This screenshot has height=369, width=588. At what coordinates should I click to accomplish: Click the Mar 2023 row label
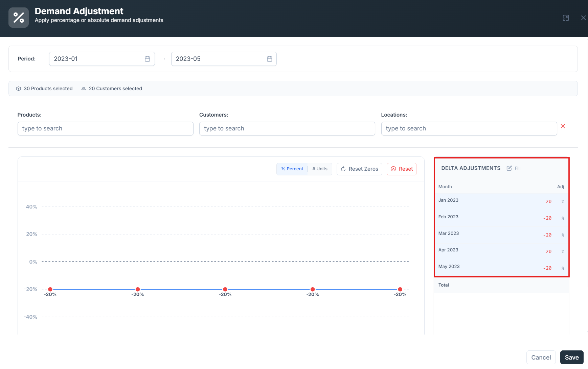click(449, 233)
